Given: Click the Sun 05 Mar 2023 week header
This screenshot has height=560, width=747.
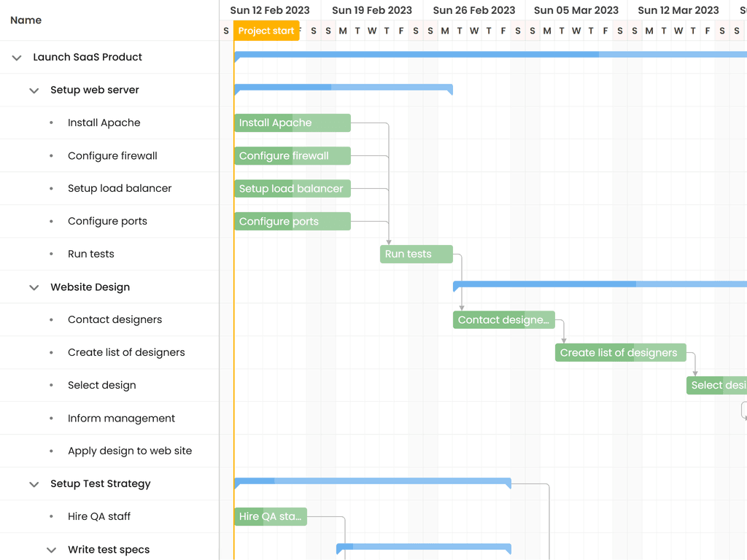Looking at the screenshot, I should click(576, 10).
